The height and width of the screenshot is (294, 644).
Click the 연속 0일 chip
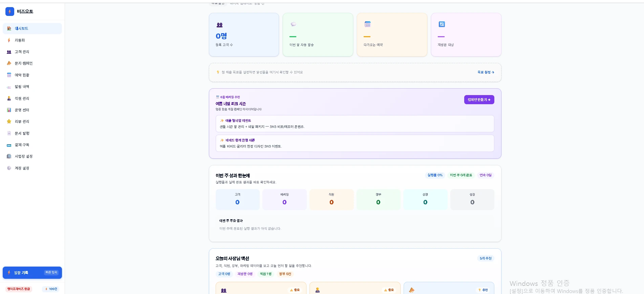pos(486,175)
